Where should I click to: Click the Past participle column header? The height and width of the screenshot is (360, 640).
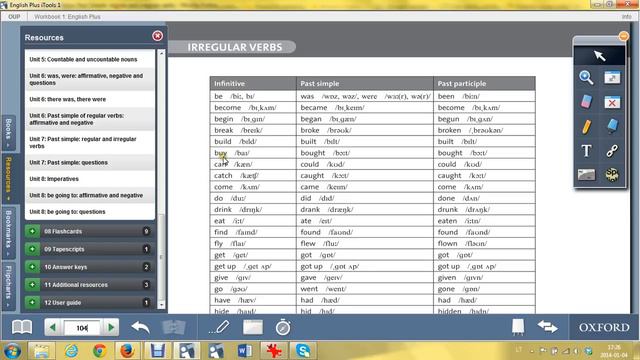[484, 83]
